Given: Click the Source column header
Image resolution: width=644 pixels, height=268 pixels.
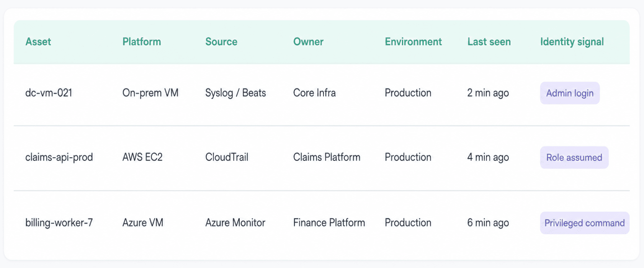Looking at the screenshot, I should point(221,42).
